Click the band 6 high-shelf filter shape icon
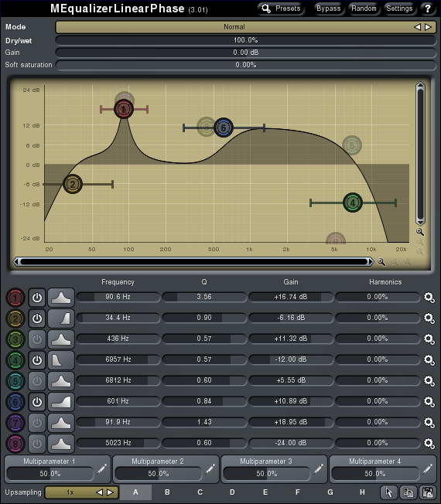Screen dimensions: 441x504 (61, 401)
